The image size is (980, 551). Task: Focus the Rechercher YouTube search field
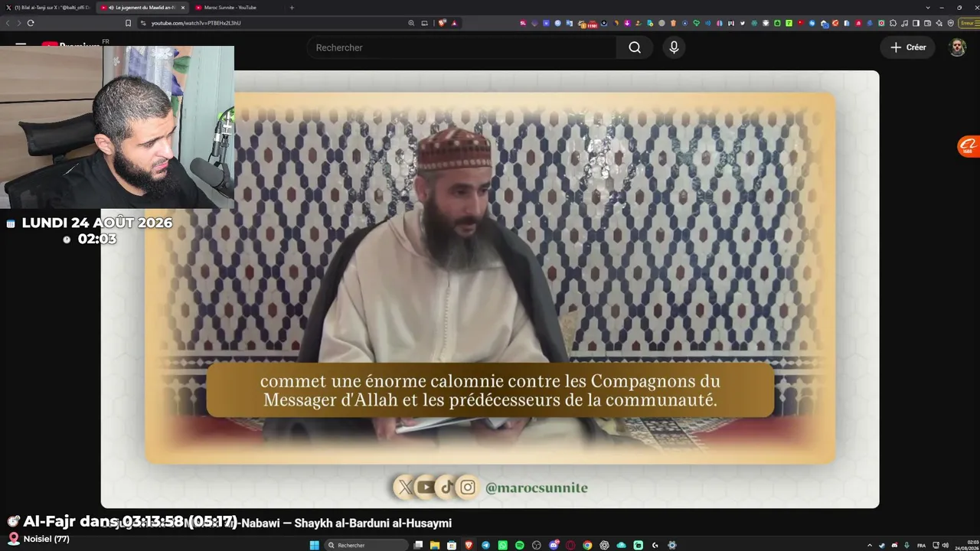click(462, 47)
